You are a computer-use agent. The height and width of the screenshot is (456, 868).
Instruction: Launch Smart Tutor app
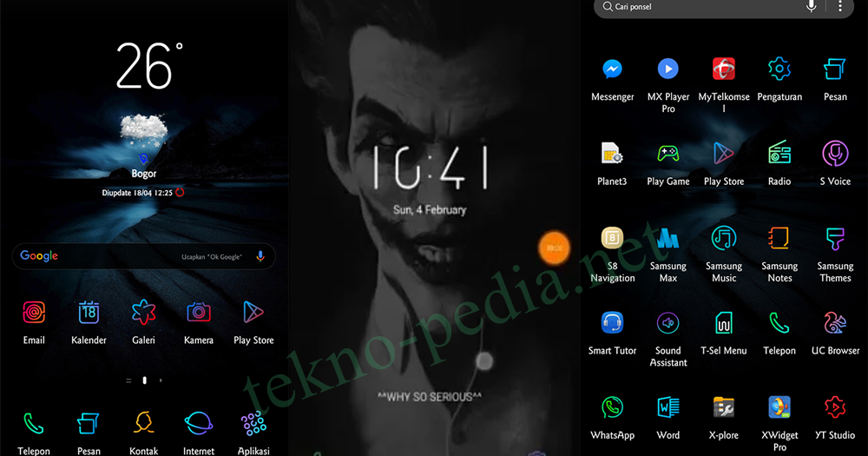coord(612,323)
